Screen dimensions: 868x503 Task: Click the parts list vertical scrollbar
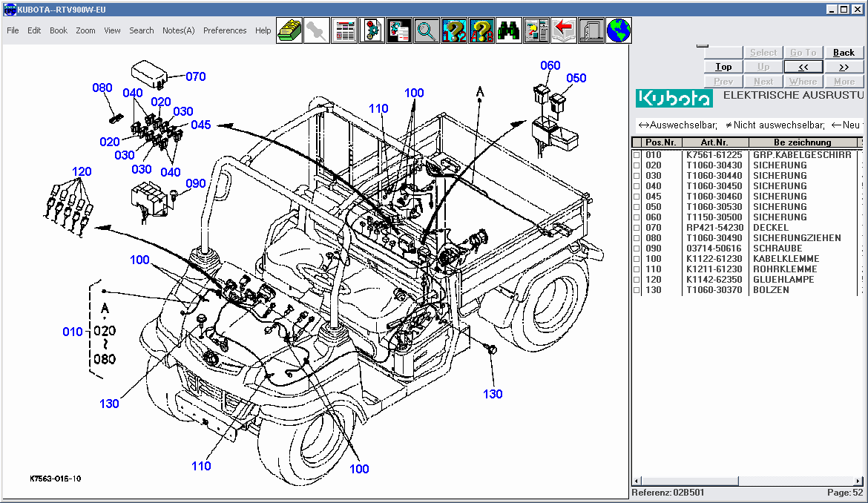point(863,297)
